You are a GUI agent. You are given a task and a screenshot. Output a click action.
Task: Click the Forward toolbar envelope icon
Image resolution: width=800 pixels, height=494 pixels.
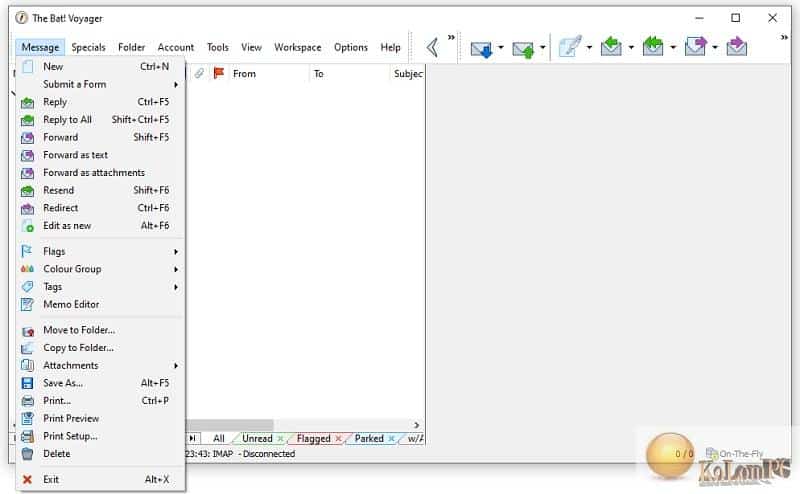click(x=695, y=46)
